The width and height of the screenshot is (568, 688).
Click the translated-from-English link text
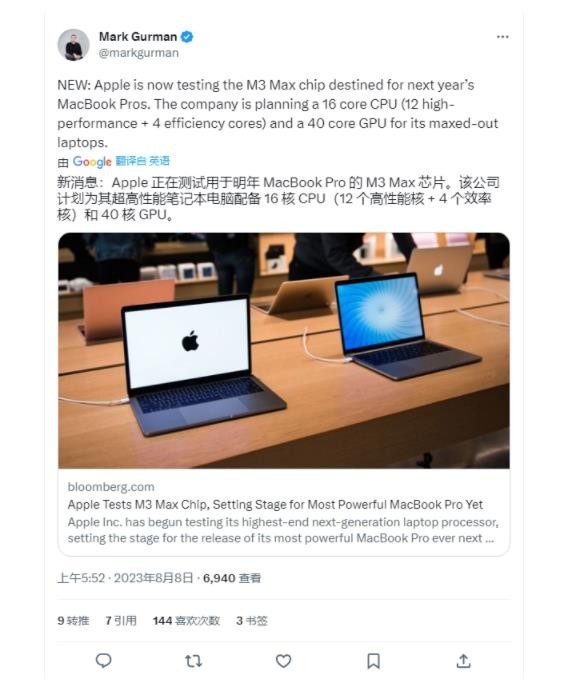tap(143, 161)
